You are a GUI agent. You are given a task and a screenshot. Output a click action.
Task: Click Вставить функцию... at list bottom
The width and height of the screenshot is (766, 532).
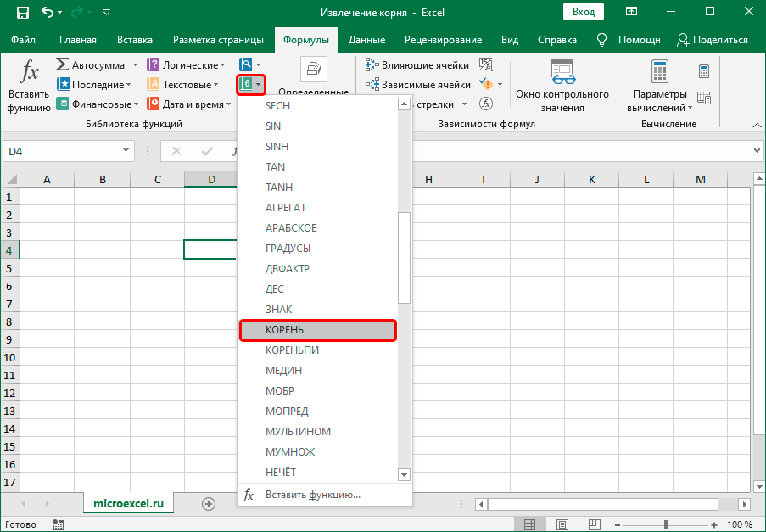[313, 495]
